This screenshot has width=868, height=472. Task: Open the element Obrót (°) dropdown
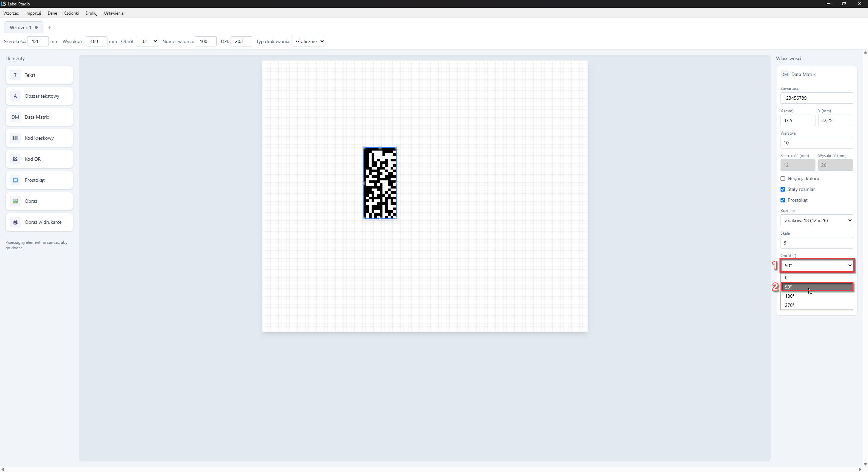[816, 265]
